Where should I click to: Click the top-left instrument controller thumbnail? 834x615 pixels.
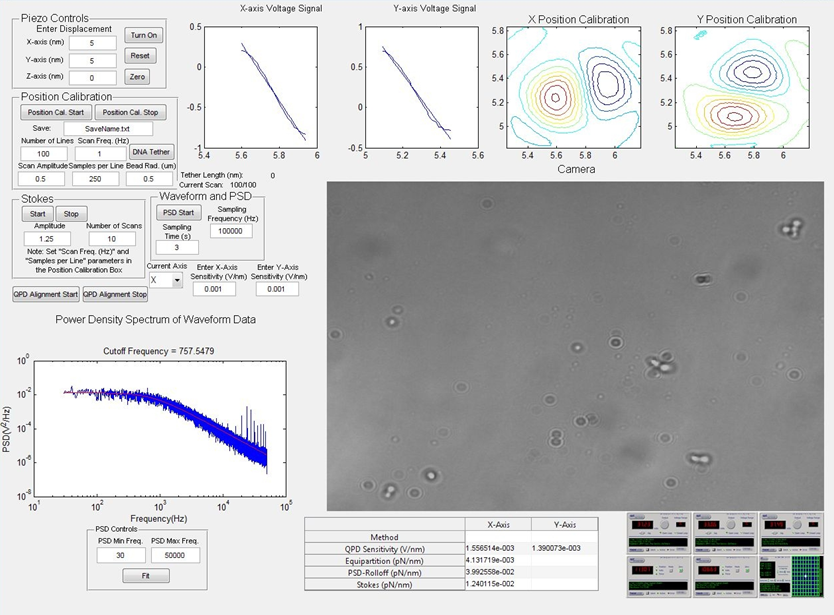coord(656,529)
